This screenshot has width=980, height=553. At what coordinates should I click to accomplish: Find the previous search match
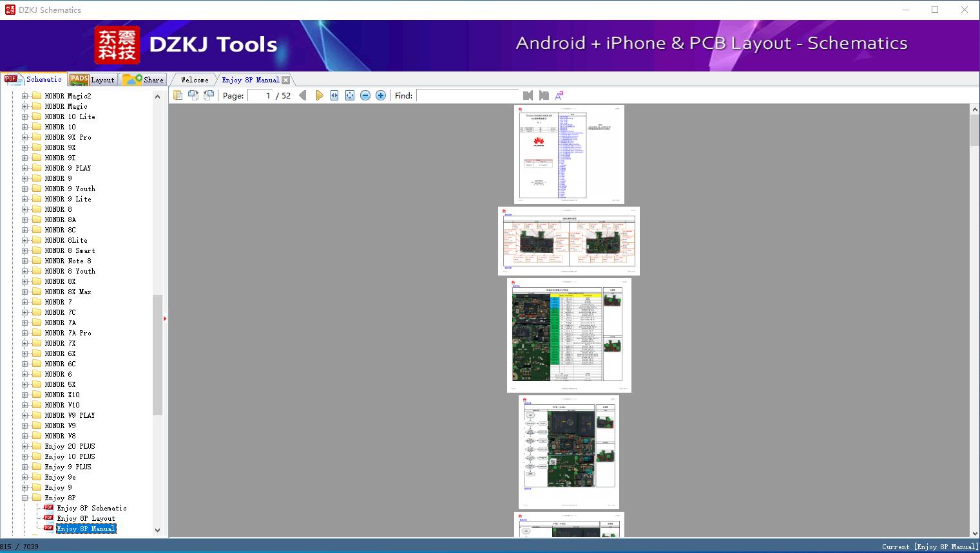pyautogui.click(x=528, y=95)
